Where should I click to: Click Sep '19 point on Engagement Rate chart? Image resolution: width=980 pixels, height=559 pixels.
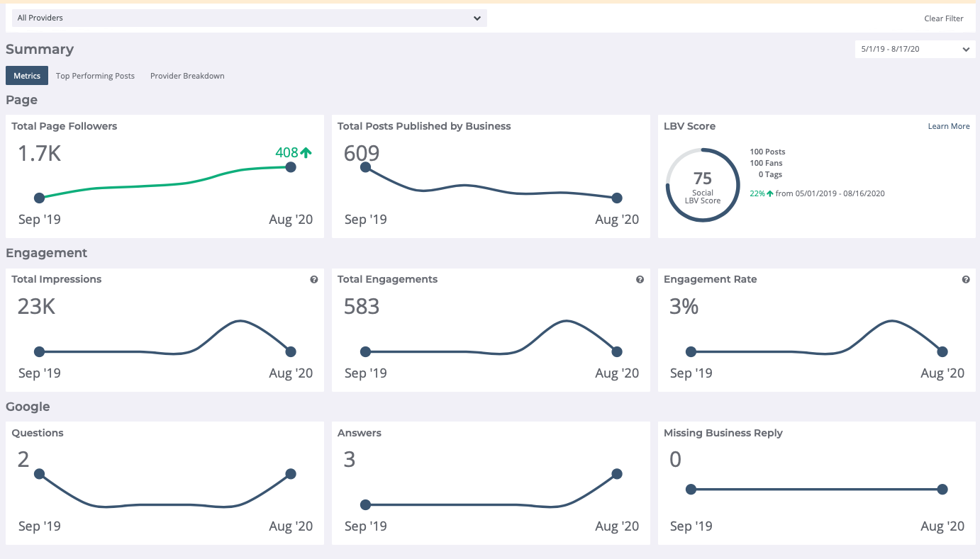(691, 351)
